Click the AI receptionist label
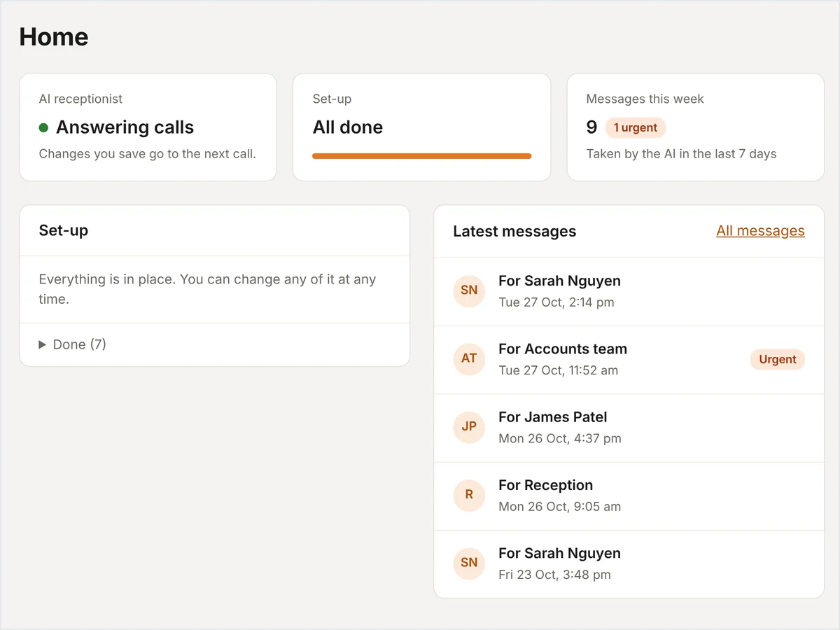 (80, 99)
